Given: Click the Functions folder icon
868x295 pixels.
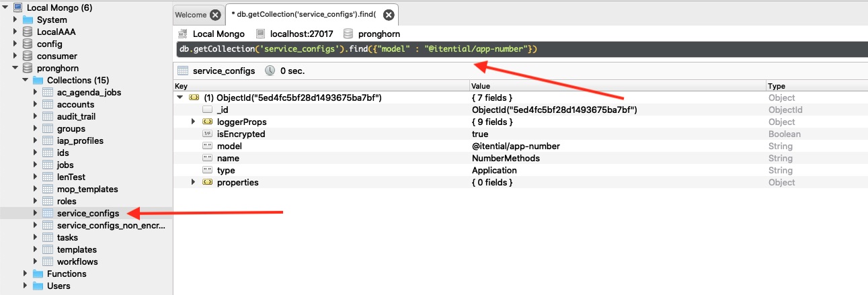Looking at the screenshot, I should coord(38,273).
